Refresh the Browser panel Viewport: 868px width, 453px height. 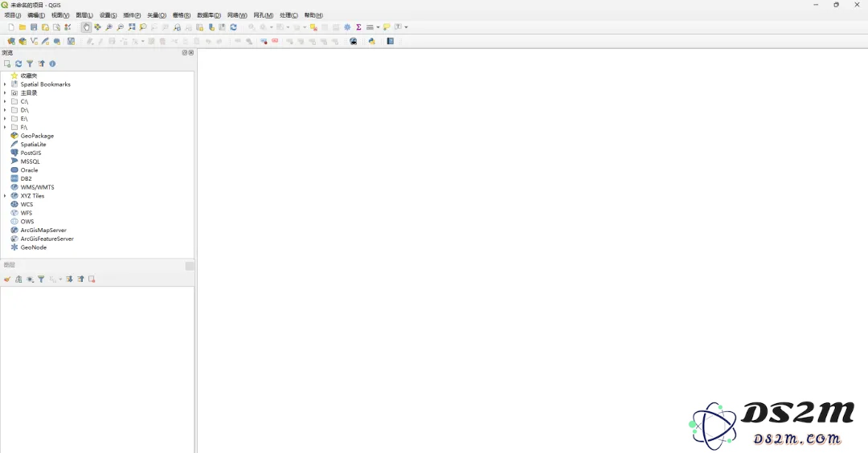(x=18, y=63)
